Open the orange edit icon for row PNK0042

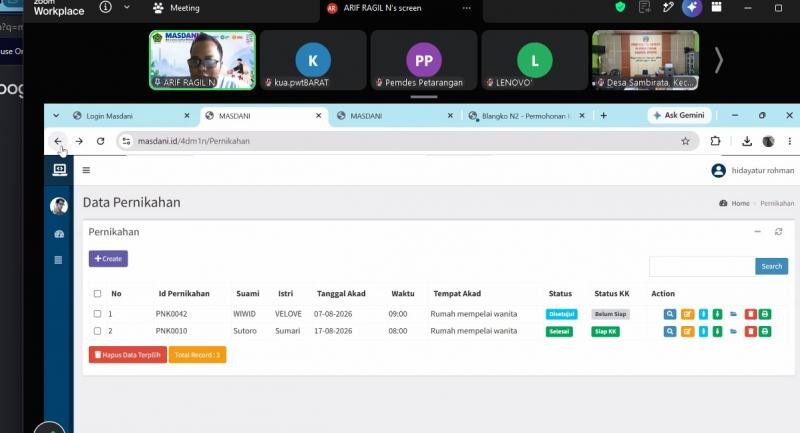pos(687,314)
